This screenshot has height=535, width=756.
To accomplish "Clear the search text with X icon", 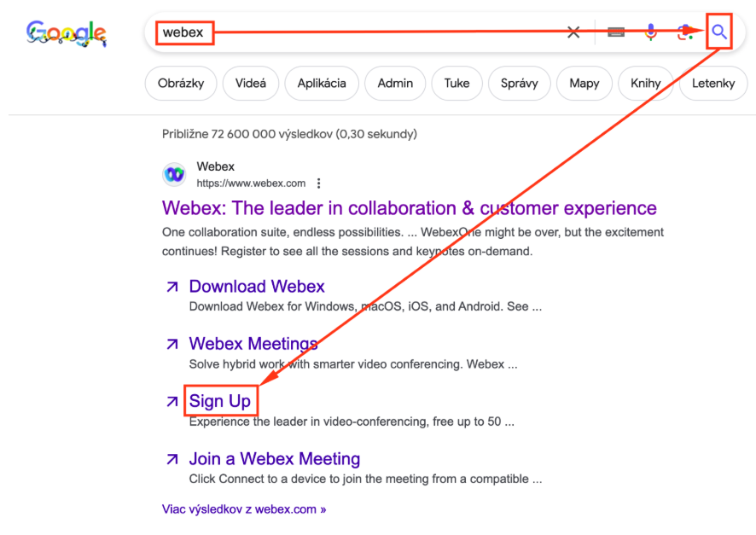I will click(x=573, y=32).
